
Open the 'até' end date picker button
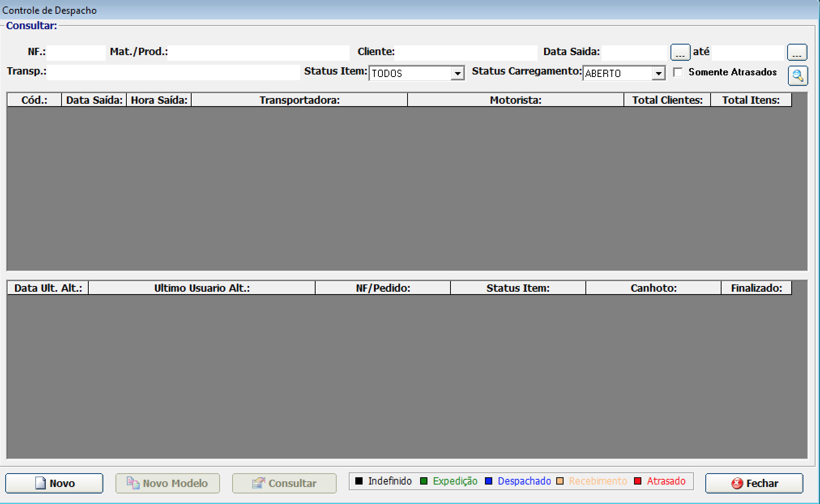pos(797,52)
